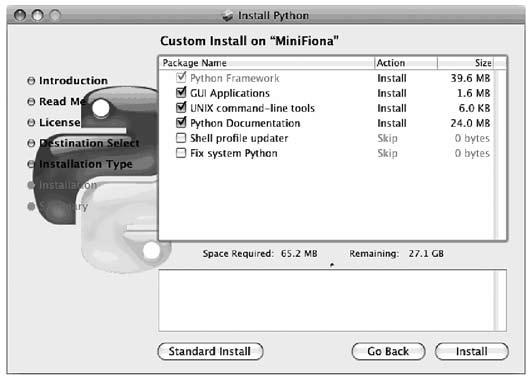Click the package icon in the title bar
This screenshot has height=379, width=532.
click(228, 15)
